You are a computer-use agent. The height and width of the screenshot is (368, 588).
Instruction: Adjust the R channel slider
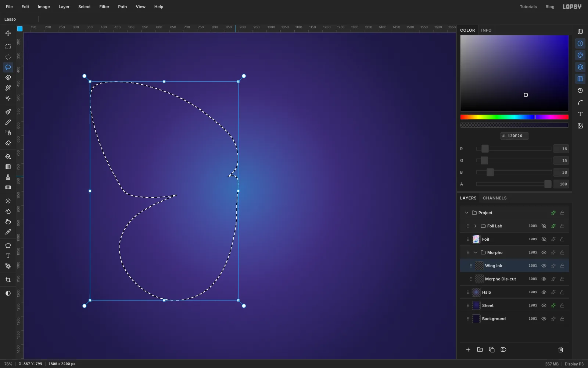pos(514,149)
